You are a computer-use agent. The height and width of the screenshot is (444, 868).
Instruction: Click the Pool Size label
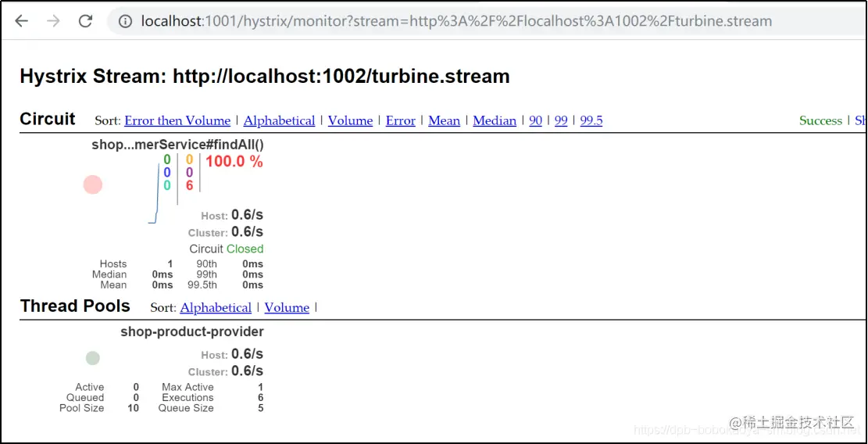[82, 408]
